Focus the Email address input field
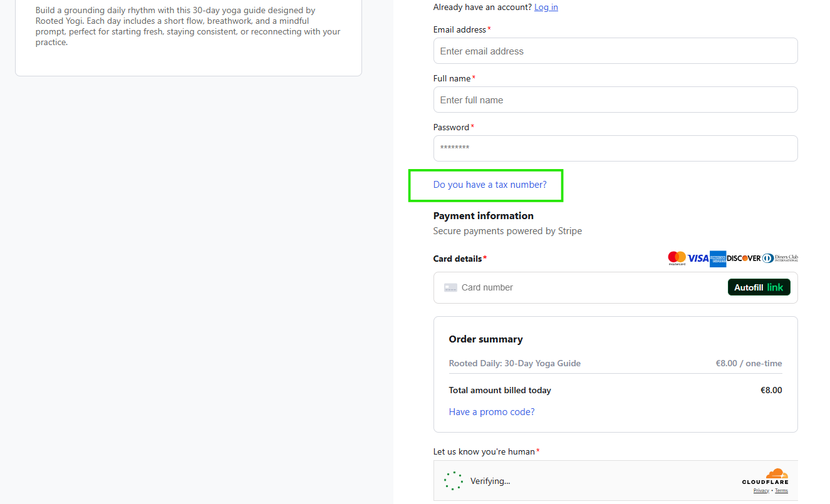The width and height of the screenshot is (830, 504). click(615, 51)
